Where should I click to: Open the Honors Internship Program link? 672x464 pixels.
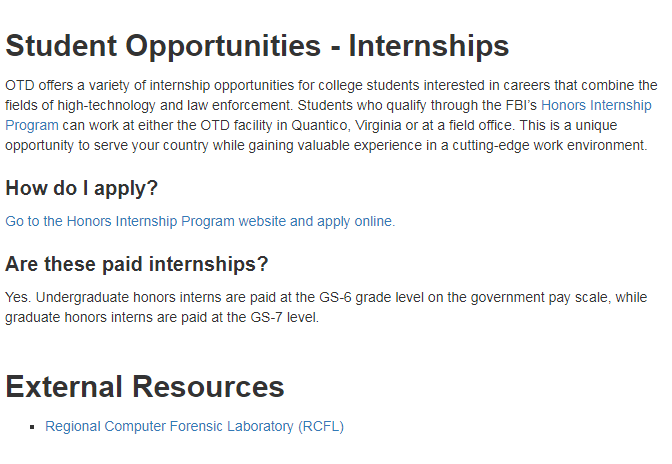coord(596,105)
